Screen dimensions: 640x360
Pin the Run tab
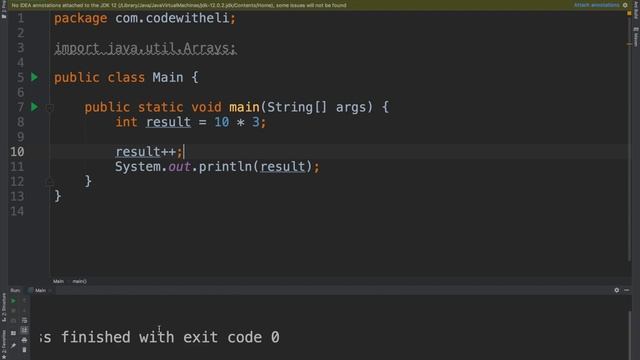click(13, 346)
